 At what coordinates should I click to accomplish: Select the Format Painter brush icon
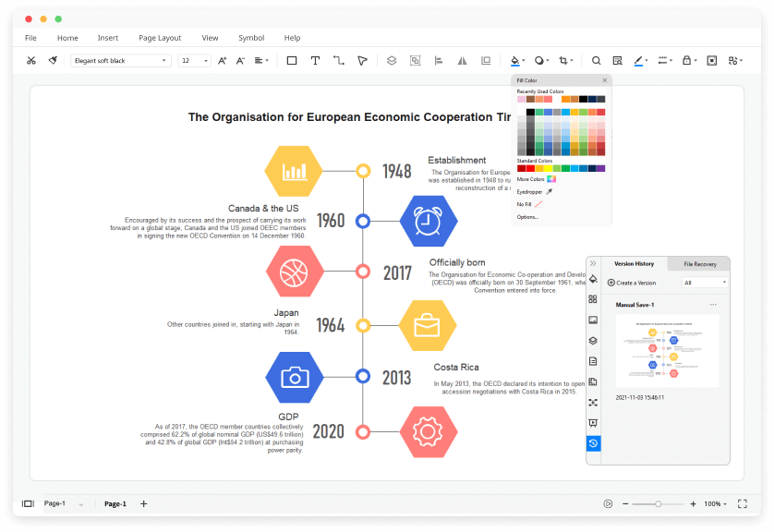[x=53, y=60]
